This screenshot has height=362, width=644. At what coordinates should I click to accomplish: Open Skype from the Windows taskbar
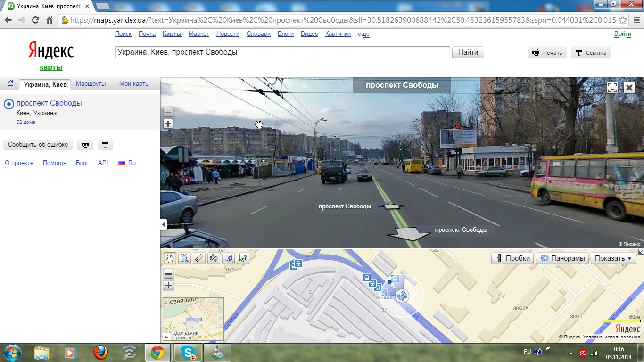(189, 353)
